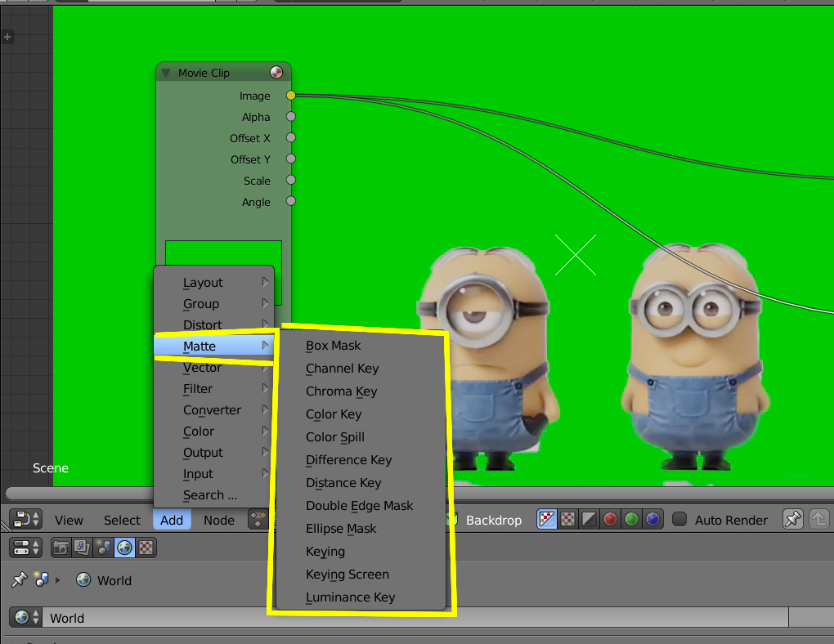Click the World label in the breadcrumb

coord(114,581)
